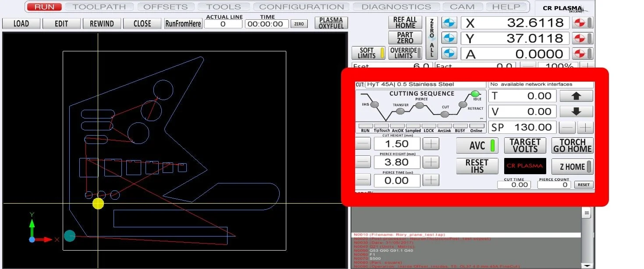This screenshot has height=269, width=644.
Task: Switch to the DIAGNOSTICS tab
Action: [396, 7]
